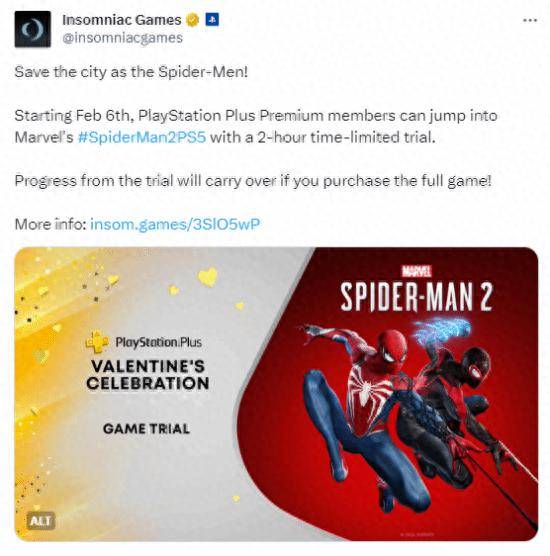550x556 pixels.
Task: Click the gold verified badge
Action: pyautogui.click(x=193, y=20)
